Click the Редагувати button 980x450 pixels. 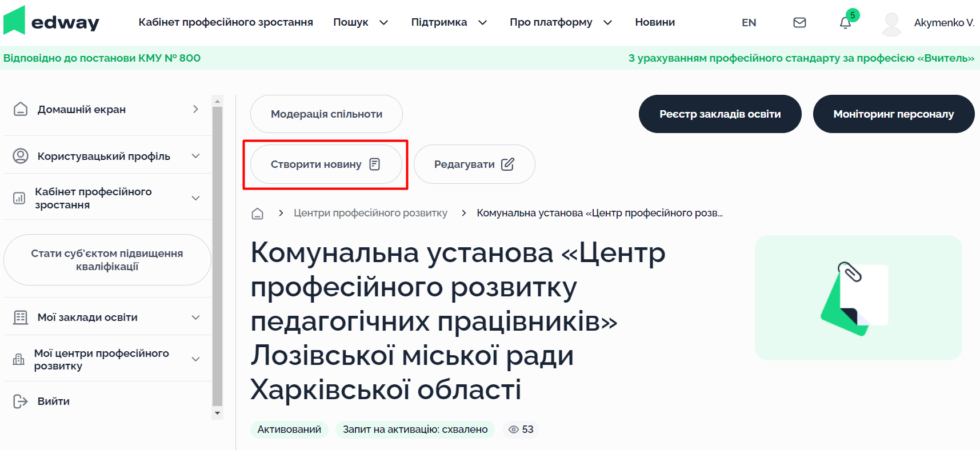click(x=474, y=164)
